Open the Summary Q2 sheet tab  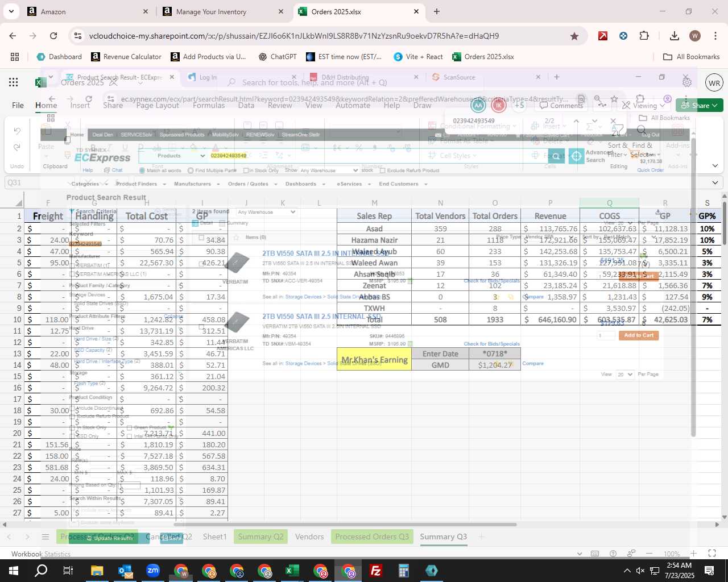(261, 537)
